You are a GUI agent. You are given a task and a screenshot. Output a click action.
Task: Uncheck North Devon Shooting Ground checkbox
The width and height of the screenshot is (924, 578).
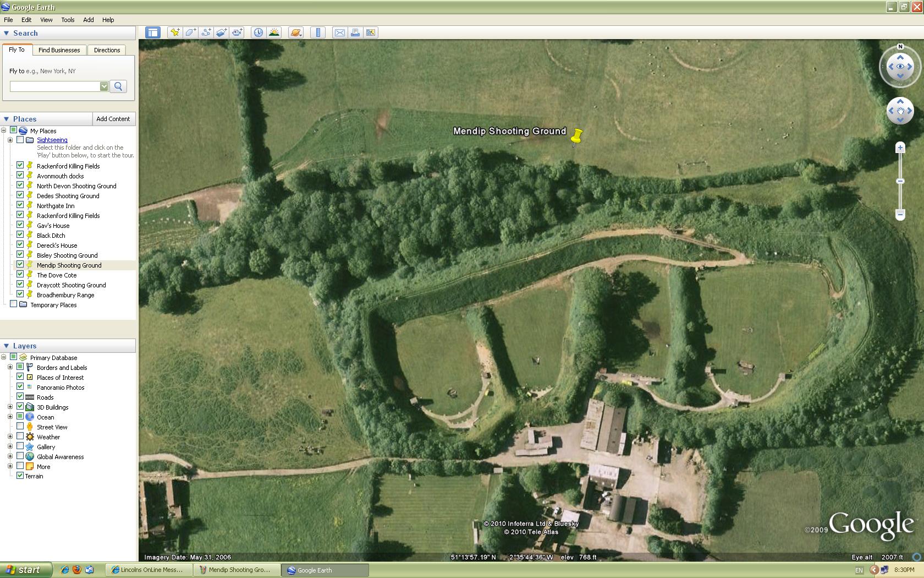click(20, 185)
